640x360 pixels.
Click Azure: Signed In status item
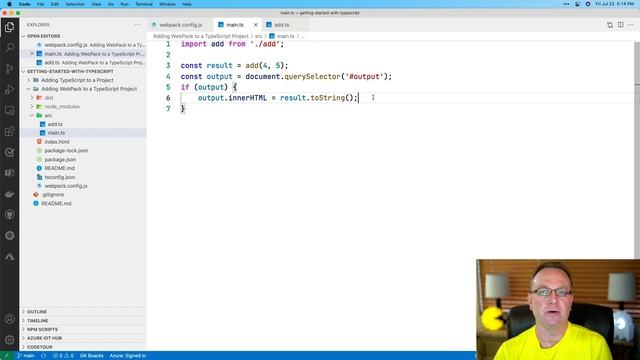[x=127, y=356]
